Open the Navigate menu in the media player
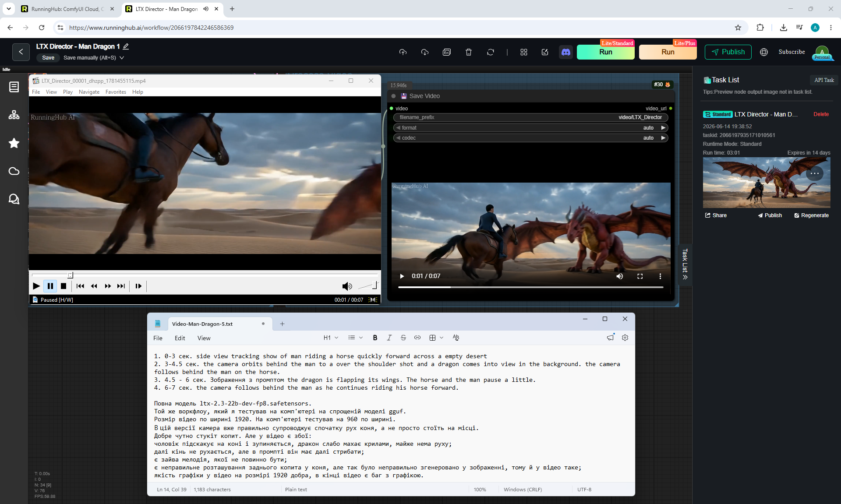The width and height of the screenshot is (841, 504). coord(89,92)
